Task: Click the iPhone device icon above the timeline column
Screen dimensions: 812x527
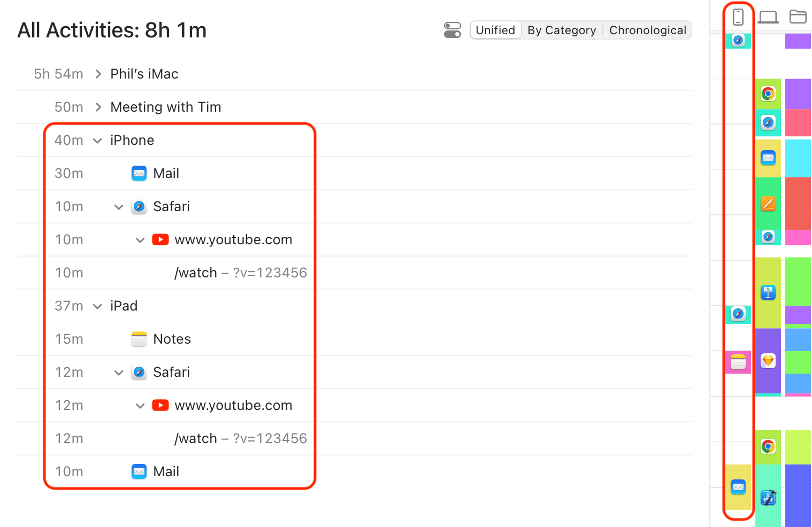Action: (738, 17)
